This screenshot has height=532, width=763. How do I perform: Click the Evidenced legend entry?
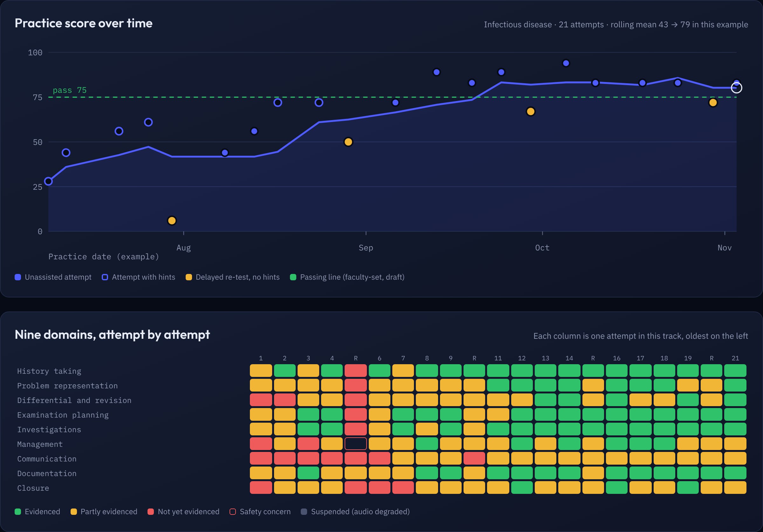(38, 511)
